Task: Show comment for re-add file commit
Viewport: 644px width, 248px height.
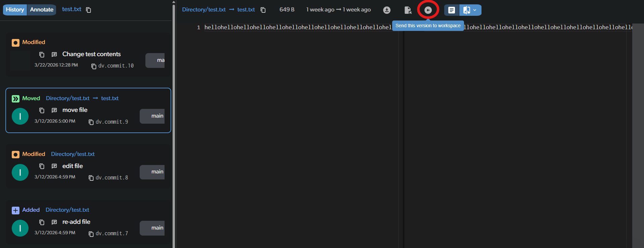Action: coord(54,222)
